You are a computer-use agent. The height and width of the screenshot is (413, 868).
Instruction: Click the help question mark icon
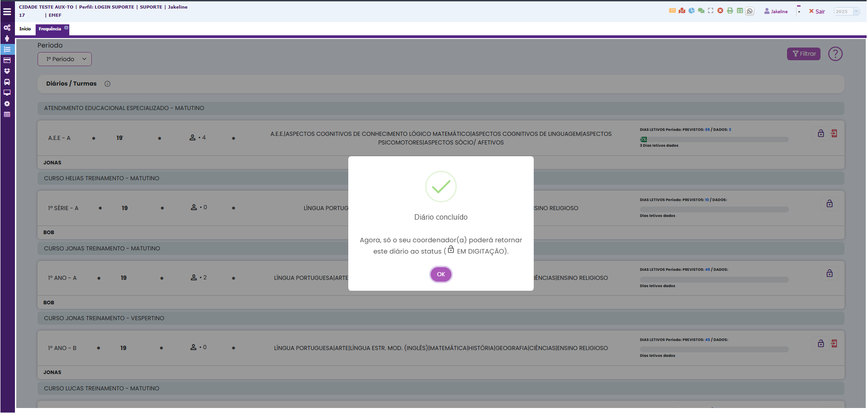(x=835, y=54)
